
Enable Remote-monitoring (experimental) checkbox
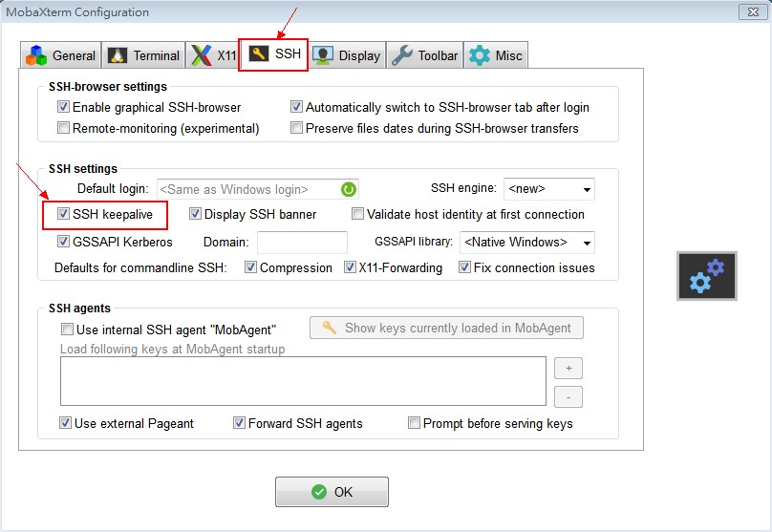(63, 128)
